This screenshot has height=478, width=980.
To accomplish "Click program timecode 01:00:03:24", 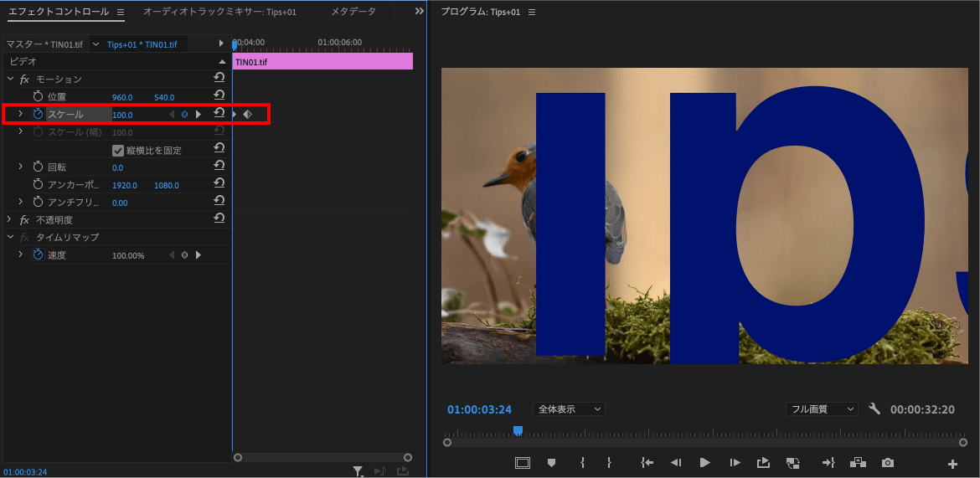I will pyautogui.click(x=479, y=410).
